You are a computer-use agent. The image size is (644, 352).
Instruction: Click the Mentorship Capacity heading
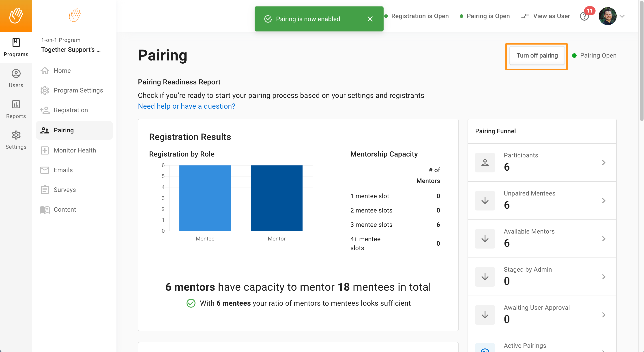point(384,154)
